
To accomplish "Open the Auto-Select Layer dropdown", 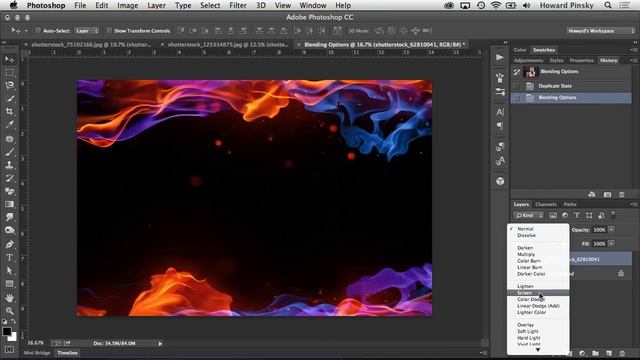I will click(x=87, y=31).
